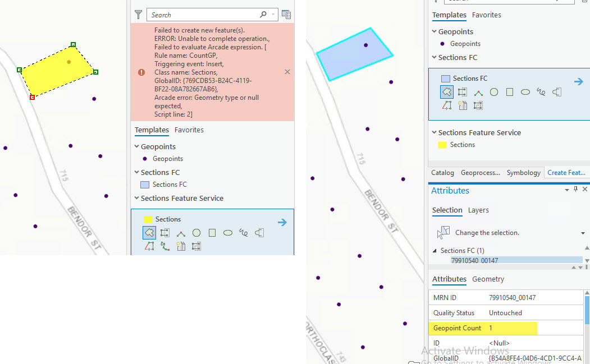Viewport: 590px width, 364px height.
Task: Click blue swatch of selected Sections FC template
Action: pos(446,79)
